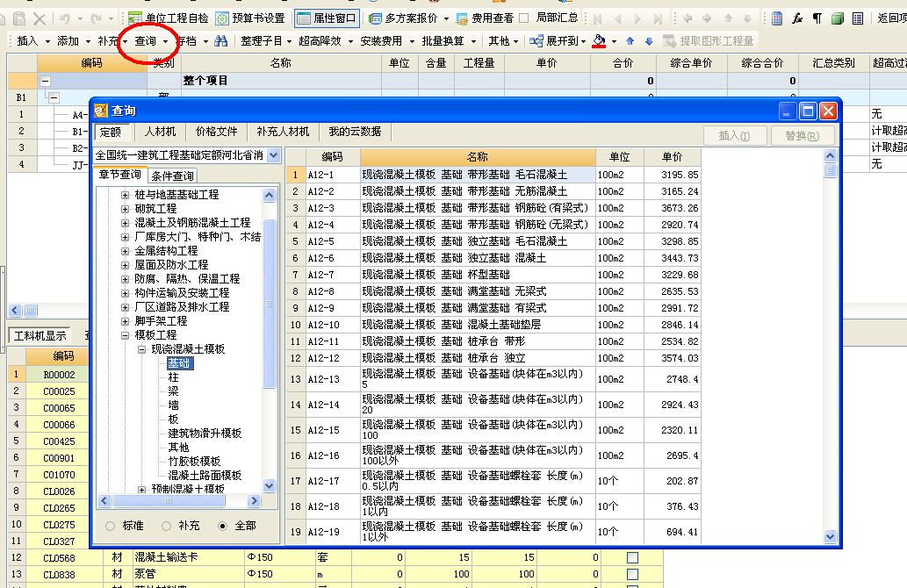907x588 pixels.
Task: Move item up with blue up arrow
Action: tap(630, 41)
